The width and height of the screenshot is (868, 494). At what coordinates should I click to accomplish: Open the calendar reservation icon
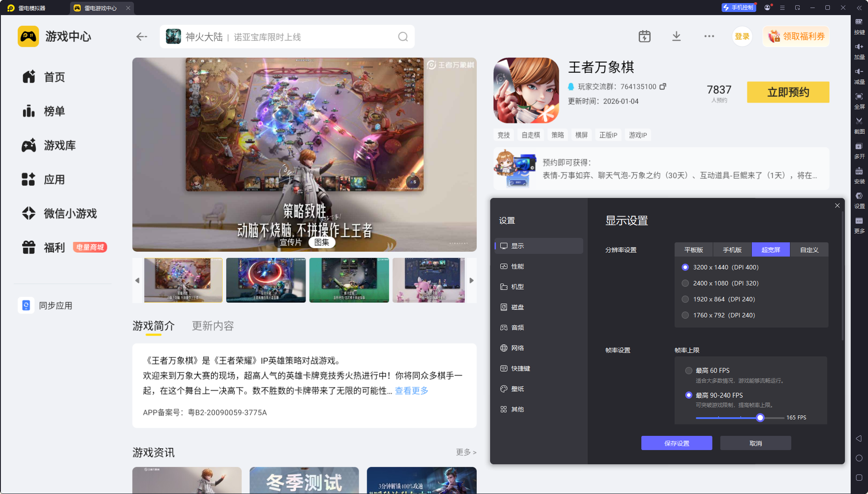point(644,36)
